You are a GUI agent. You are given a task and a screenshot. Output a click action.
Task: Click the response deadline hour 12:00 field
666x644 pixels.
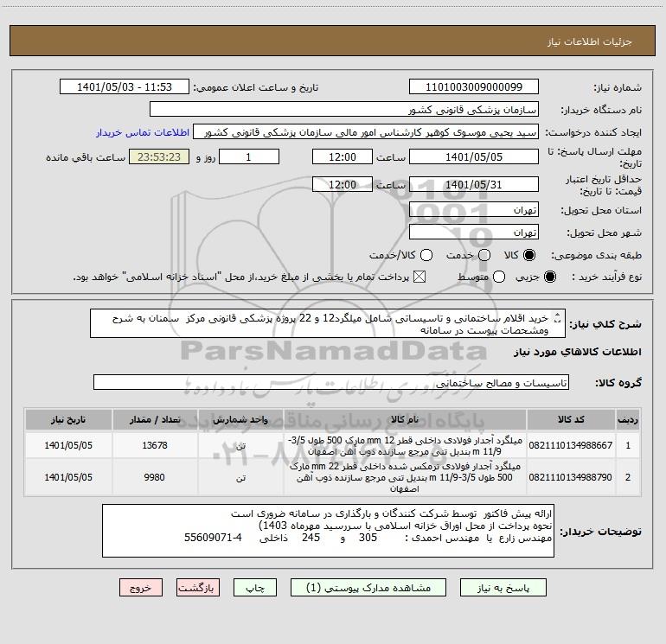pos(343,156)
